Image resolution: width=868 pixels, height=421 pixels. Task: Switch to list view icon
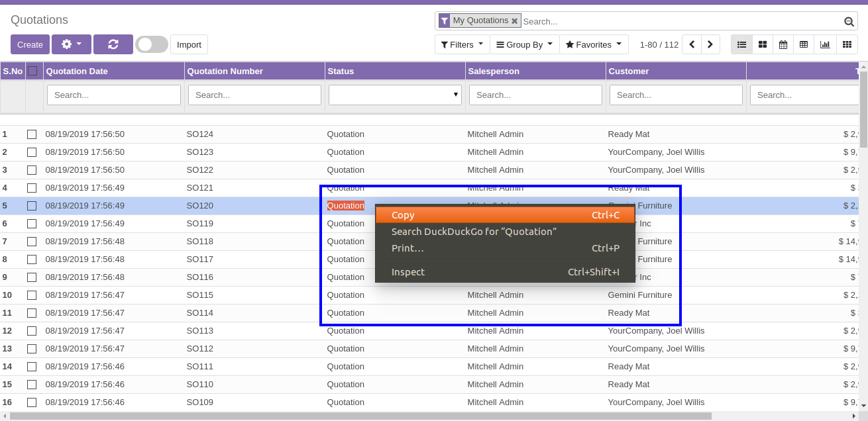click(741, 44)
